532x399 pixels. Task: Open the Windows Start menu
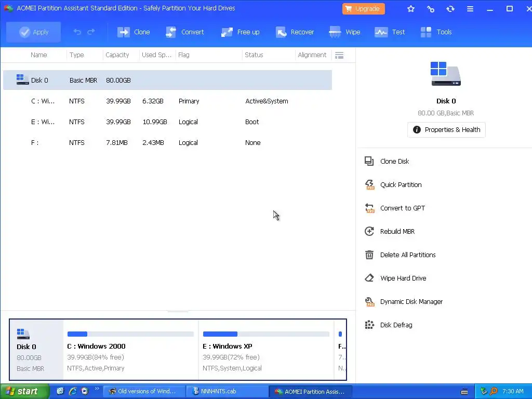tap(24, 392)
